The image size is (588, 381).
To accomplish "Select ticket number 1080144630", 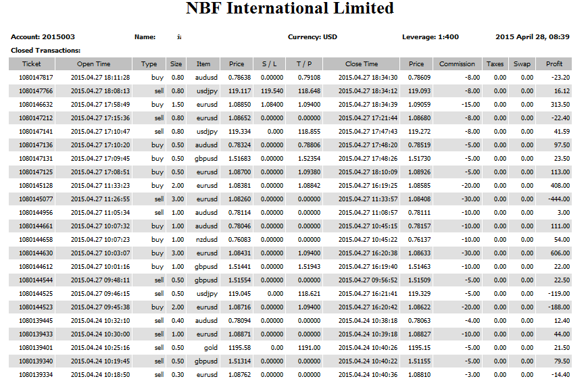I will (x=36, y=253).
